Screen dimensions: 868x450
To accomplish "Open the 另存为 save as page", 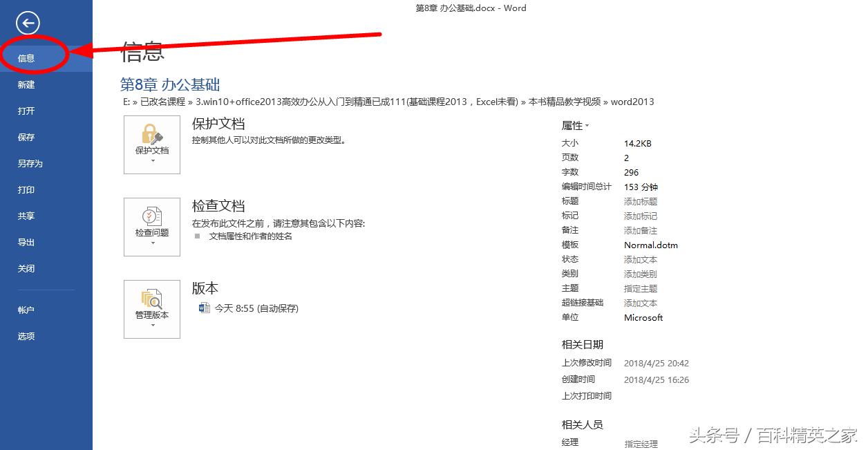I will pyautogui.click(x=32, y=163).
